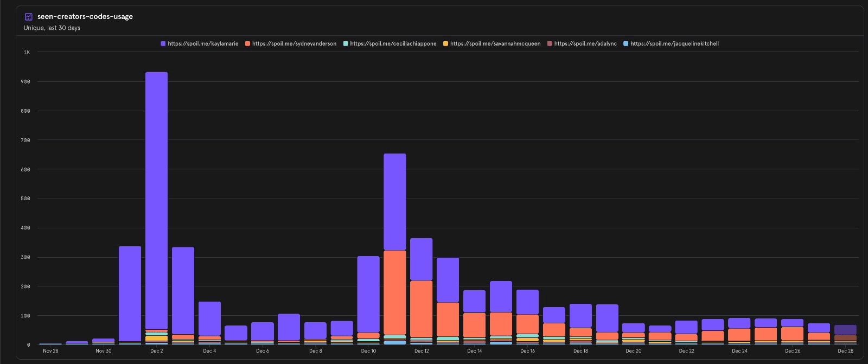Click the 'Dec 12' x-axis label

coord(422,351)
